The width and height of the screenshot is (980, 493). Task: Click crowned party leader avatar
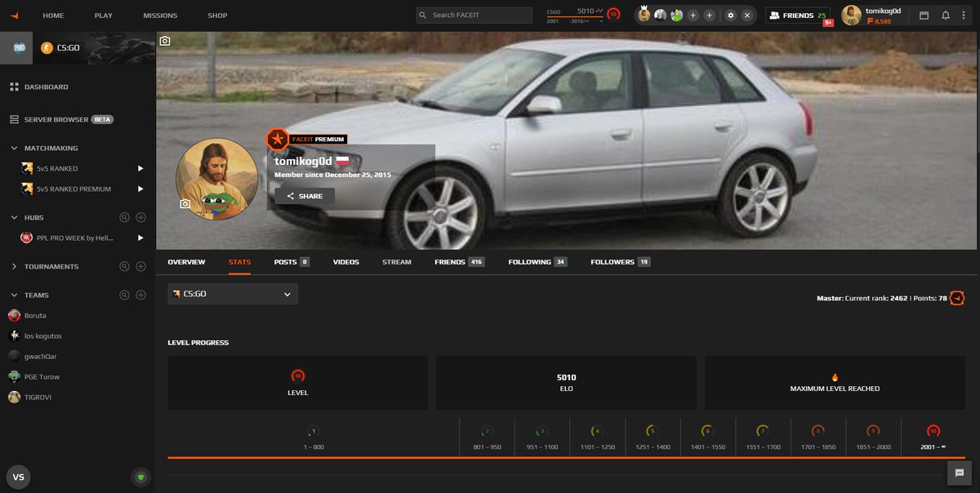click(644, 15)
